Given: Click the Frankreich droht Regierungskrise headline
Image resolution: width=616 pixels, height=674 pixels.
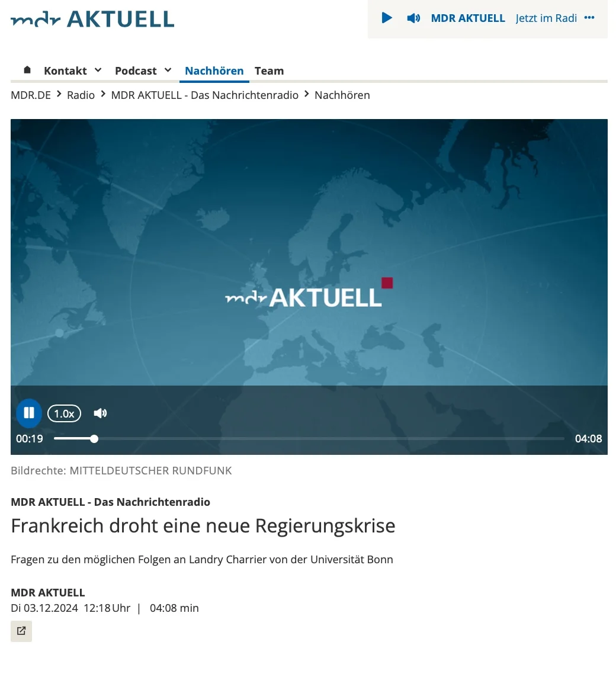Looking at the screenshot, I should coord(203,525).
